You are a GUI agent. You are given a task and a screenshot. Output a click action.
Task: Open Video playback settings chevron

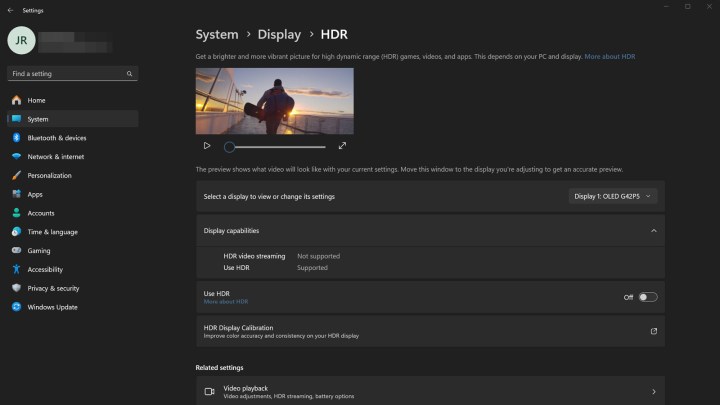(x=653, y=392)
